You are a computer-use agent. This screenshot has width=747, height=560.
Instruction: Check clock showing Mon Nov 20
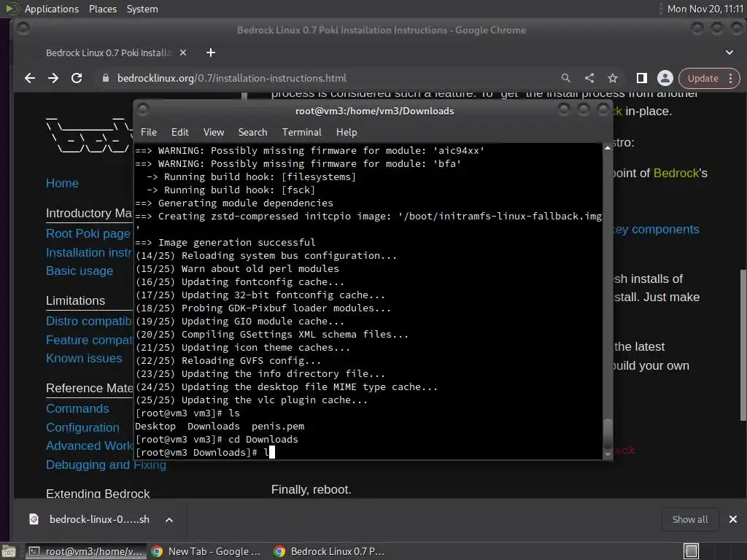click(x=705, y=9)
